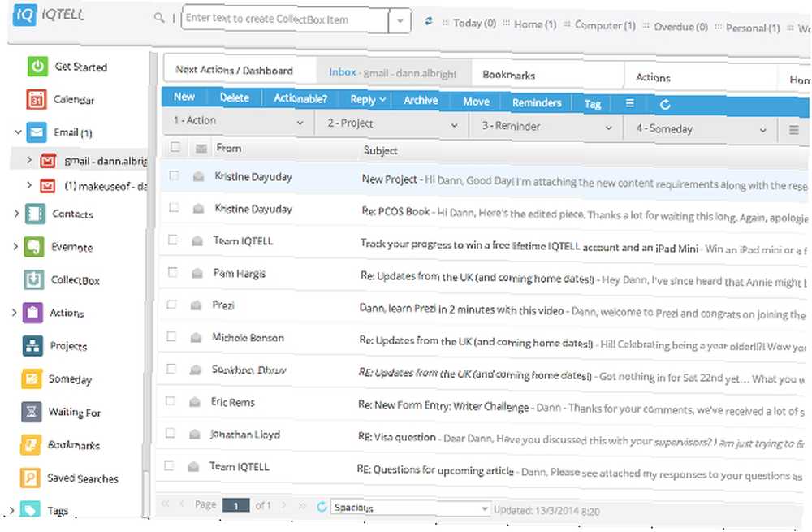Viewport: 812px width, 532px height.
Task: Check the Michele Benson email checkbox
Action: pyautogui.click(x=171, y=337)
